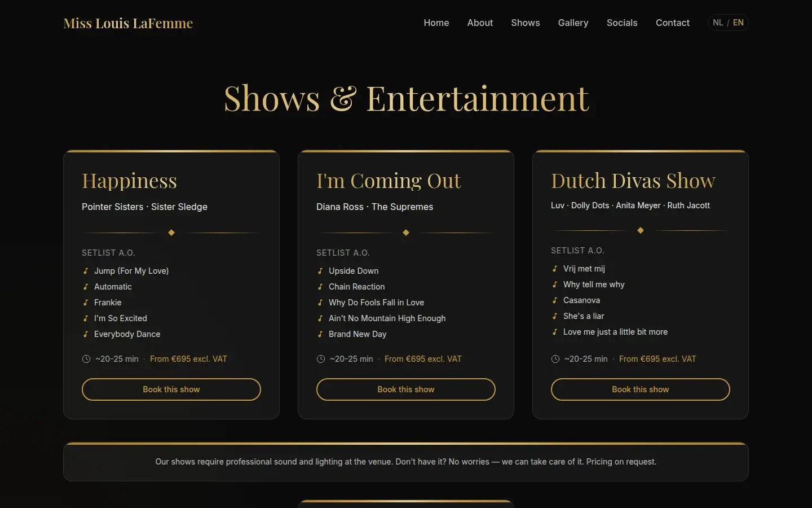Click the clock icon in the Happiness card
812x508 pixels.
pyautogui.click(x=86, y=359)
